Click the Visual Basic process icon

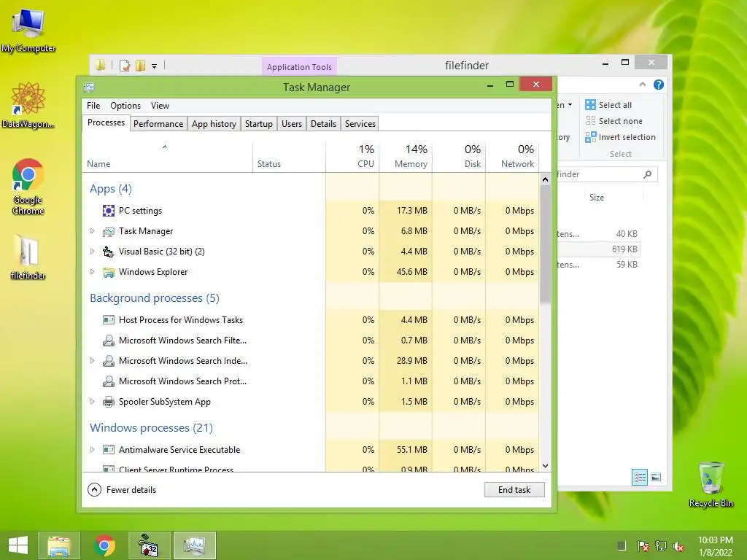coord(109,252)
